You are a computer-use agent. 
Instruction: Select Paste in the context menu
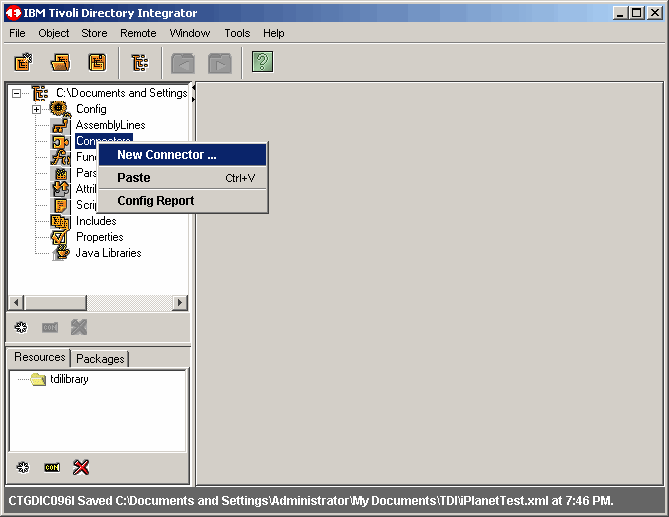coord(134,178)
